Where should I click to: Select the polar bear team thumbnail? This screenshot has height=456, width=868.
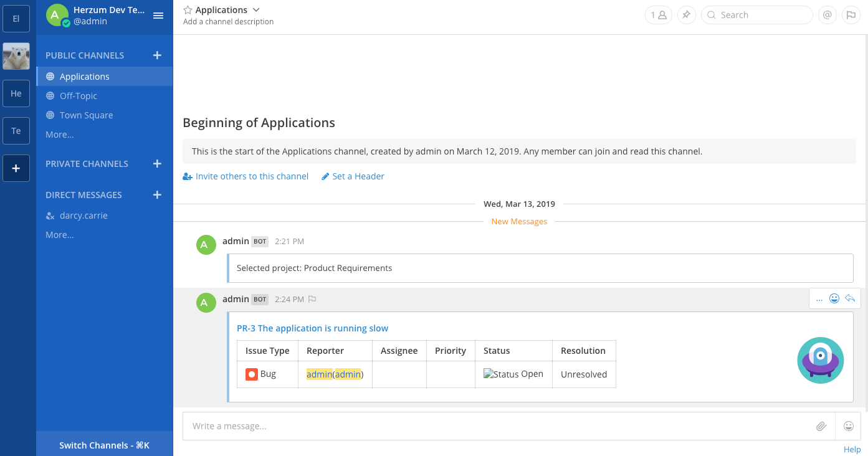pos(16,56)
